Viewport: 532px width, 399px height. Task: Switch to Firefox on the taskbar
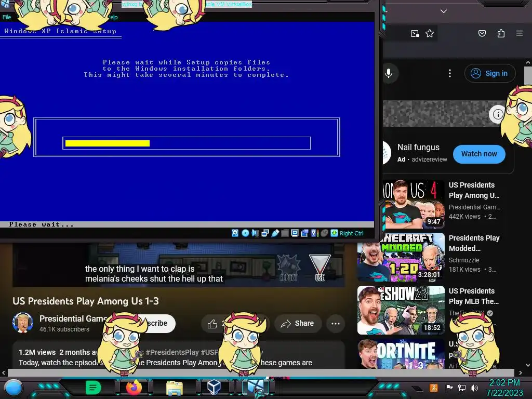click(x=134, y=388)
